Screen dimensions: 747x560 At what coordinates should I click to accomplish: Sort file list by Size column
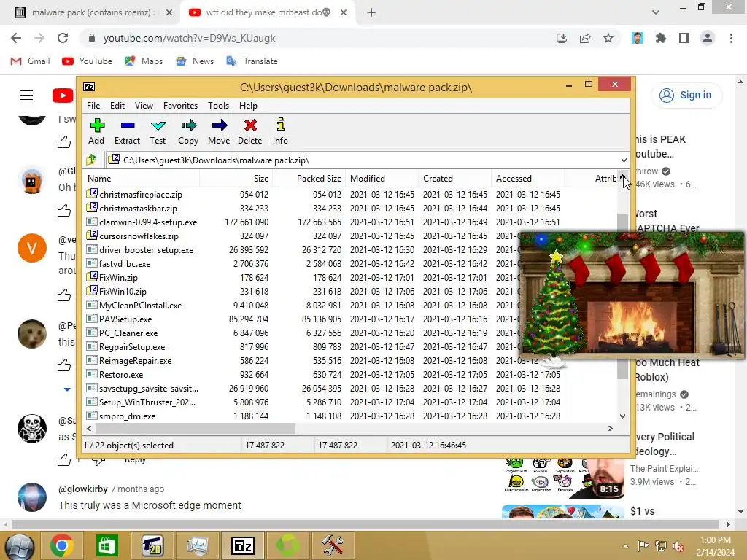tap(236, 179)
